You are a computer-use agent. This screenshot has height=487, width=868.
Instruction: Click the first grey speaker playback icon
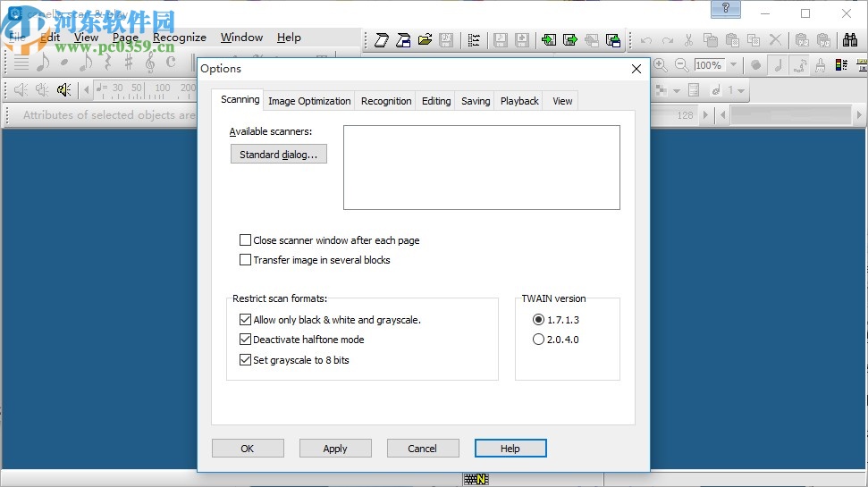(x=21, y=89)
